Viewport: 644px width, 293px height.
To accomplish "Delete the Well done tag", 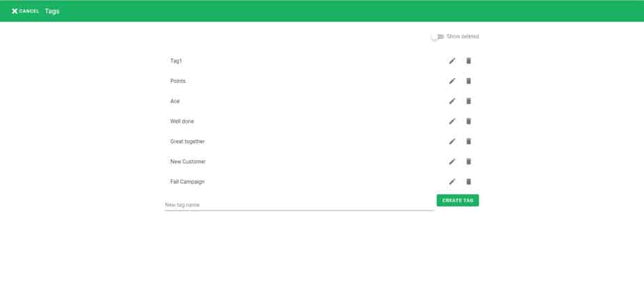I will pyautogui.click(x=468, y=121).
